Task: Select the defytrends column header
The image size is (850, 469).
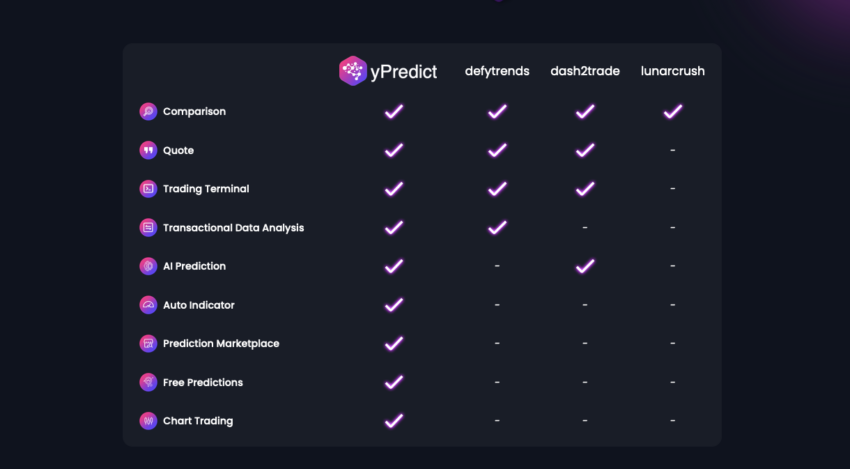Action: [x=497, y=71]
